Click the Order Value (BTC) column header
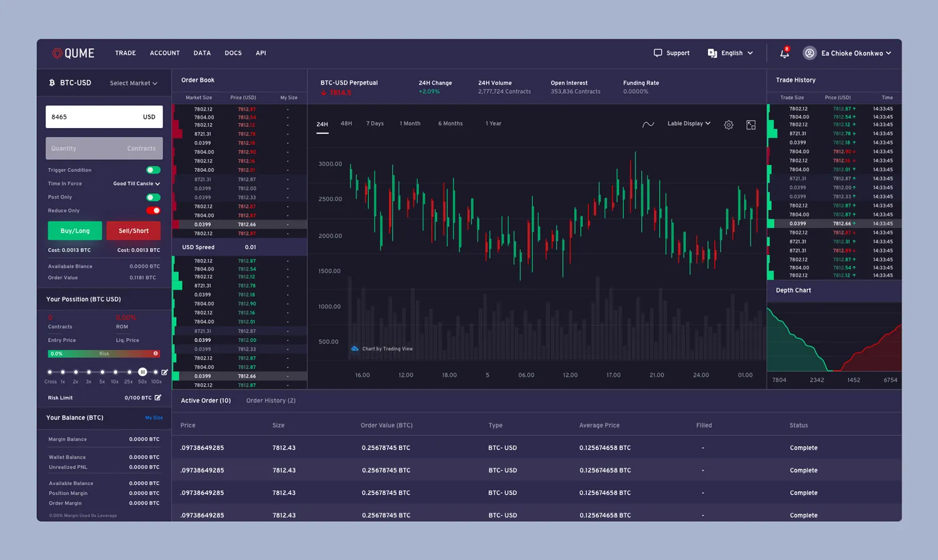 tap(386, 426)
